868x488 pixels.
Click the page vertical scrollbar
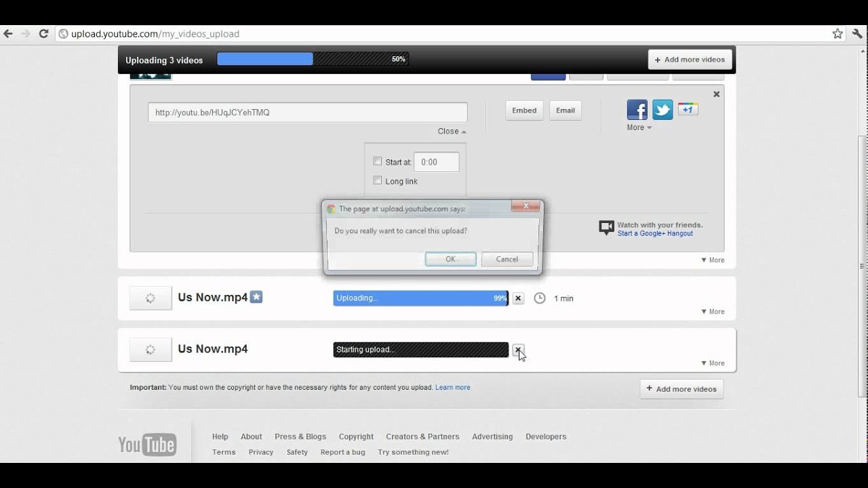tap(863, 266)
